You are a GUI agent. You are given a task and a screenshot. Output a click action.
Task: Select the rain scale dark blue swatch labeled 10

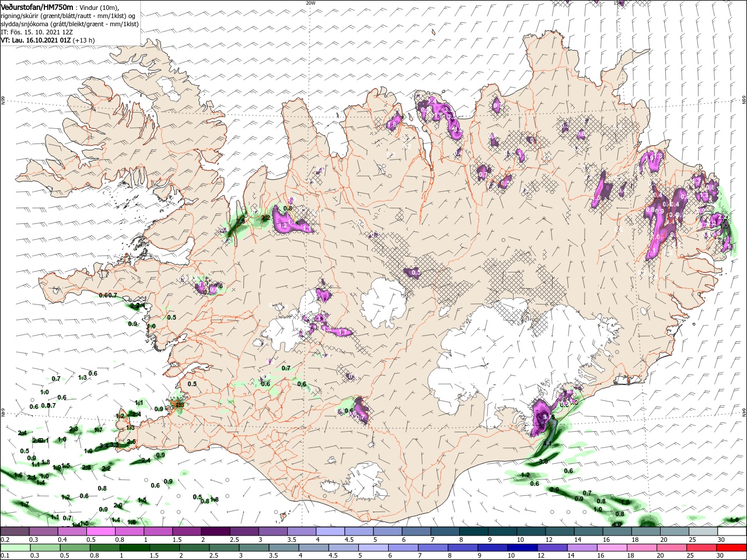(521, 548)
